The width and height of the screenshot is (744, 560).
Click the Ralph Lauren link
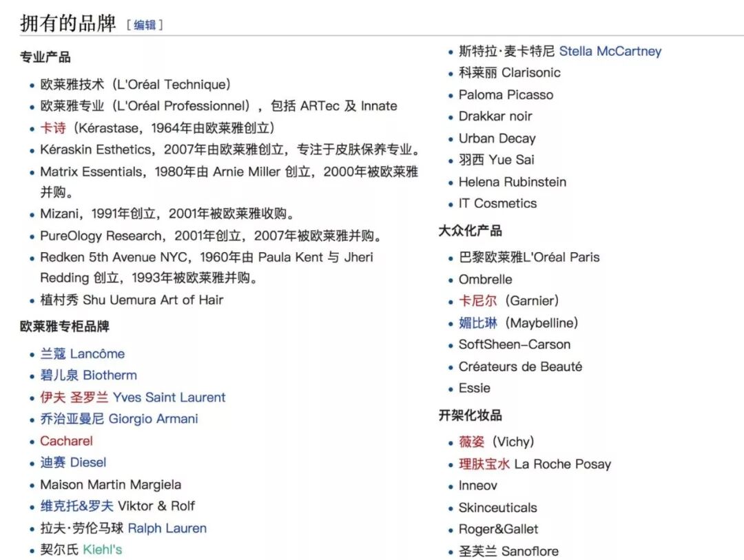click(167, 528)
